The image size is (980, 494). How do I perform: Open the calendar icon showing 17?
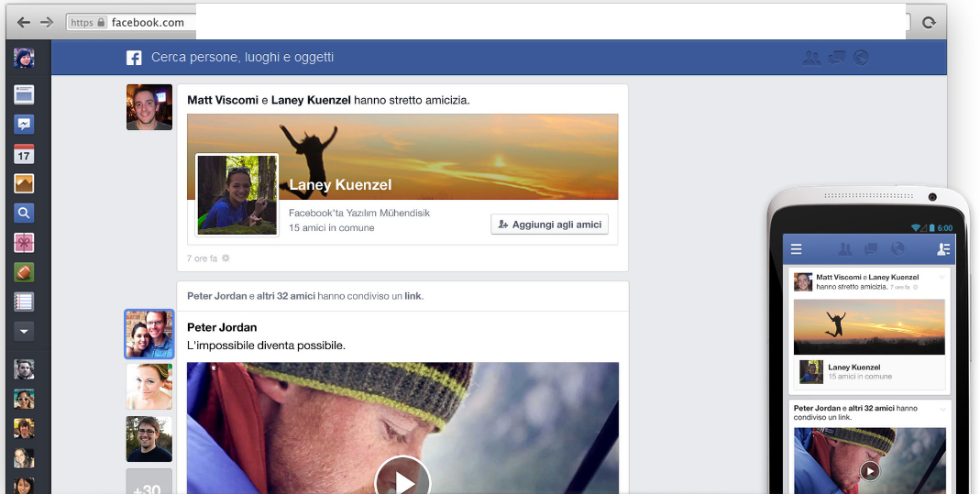24,154
